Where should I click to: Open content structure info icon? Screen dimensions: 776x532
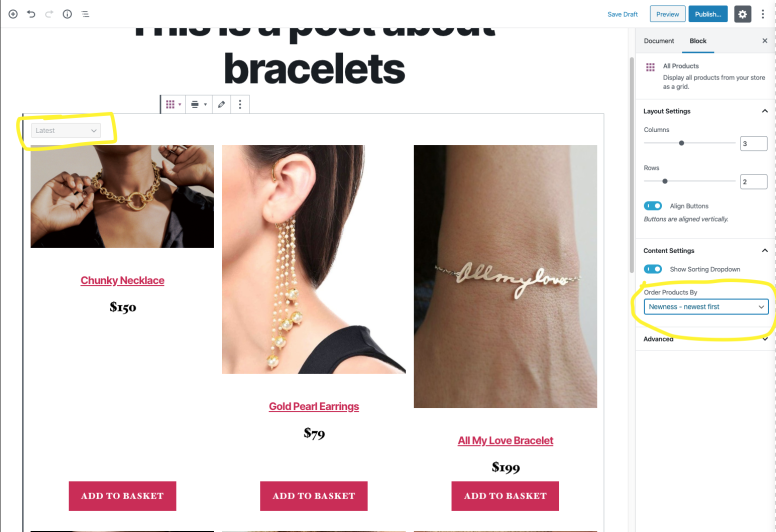pos(67,14)
